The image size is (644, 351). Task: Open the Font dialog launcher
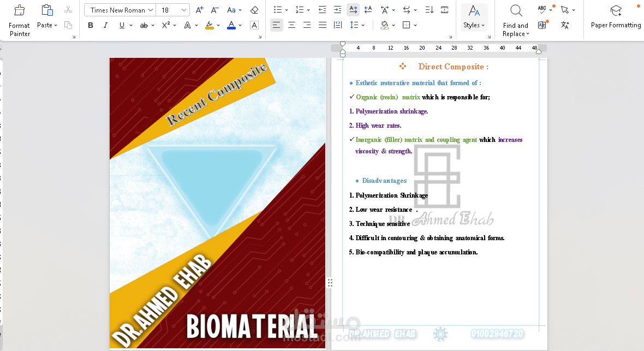pyautogui.click(x=260, y=37)
